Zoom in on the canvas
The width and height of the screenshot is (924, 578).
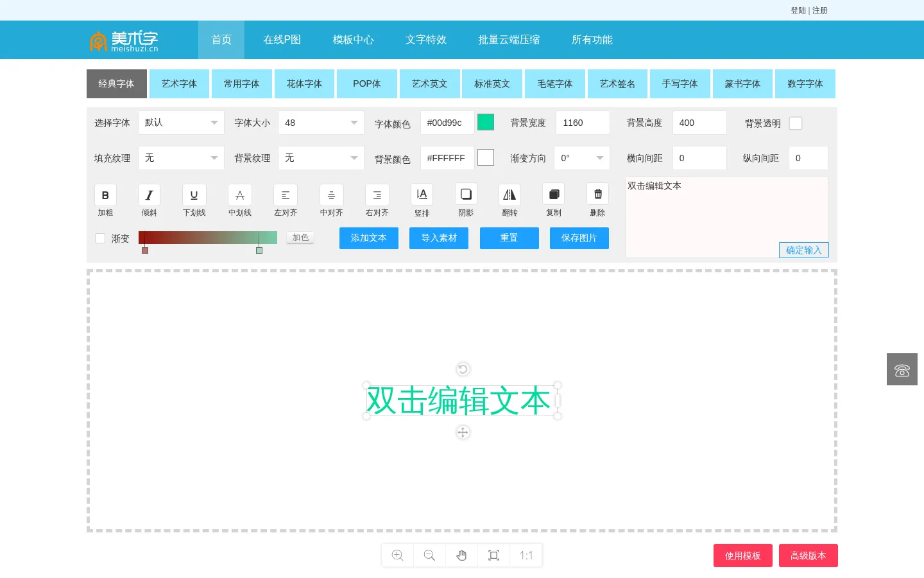tap(398, 556)
